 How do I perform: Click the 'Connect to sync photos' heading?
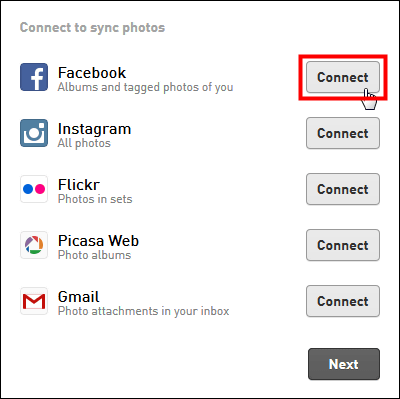(x=92, y=28)
